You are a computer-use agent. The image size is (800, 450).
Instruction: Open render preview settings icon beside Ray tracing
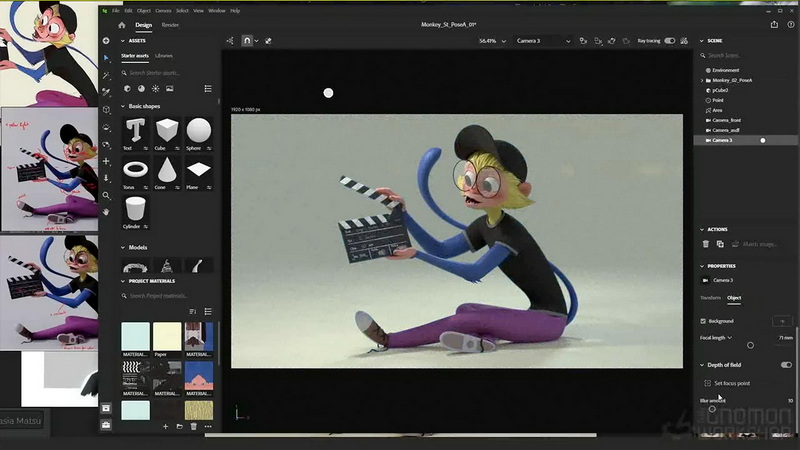click(x=684, y=41)
